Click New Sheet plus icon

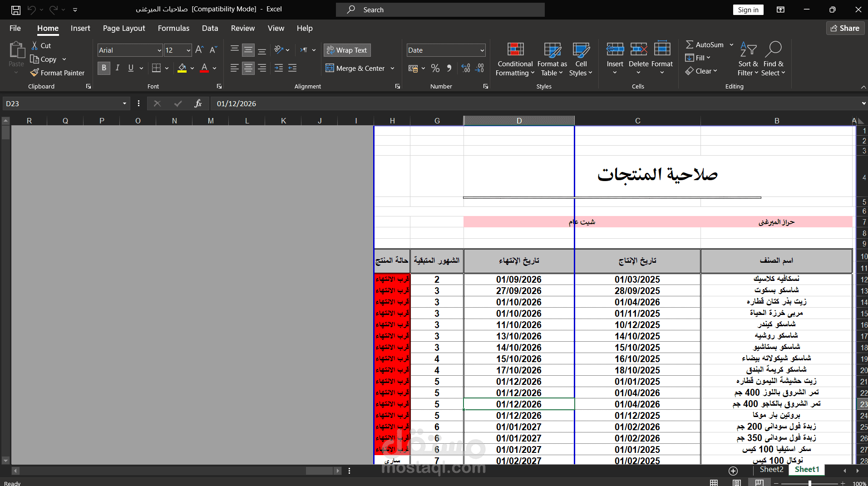tap(733, 471)
